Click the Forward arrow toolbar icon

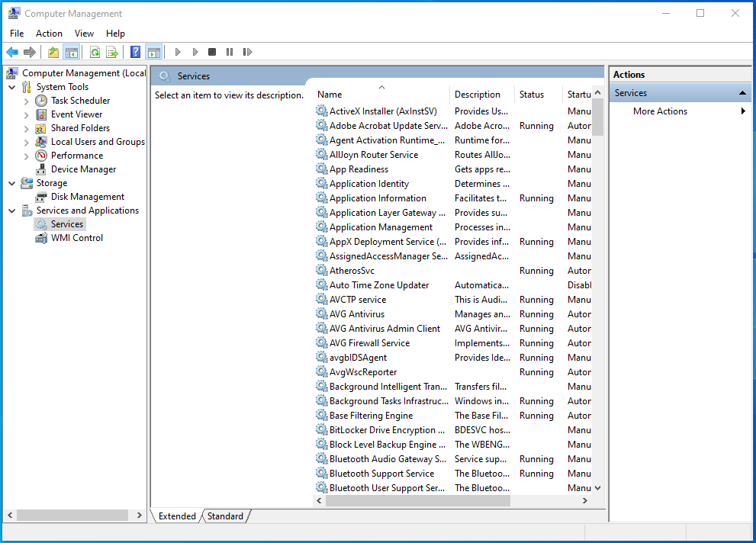[x=30, y=52]
